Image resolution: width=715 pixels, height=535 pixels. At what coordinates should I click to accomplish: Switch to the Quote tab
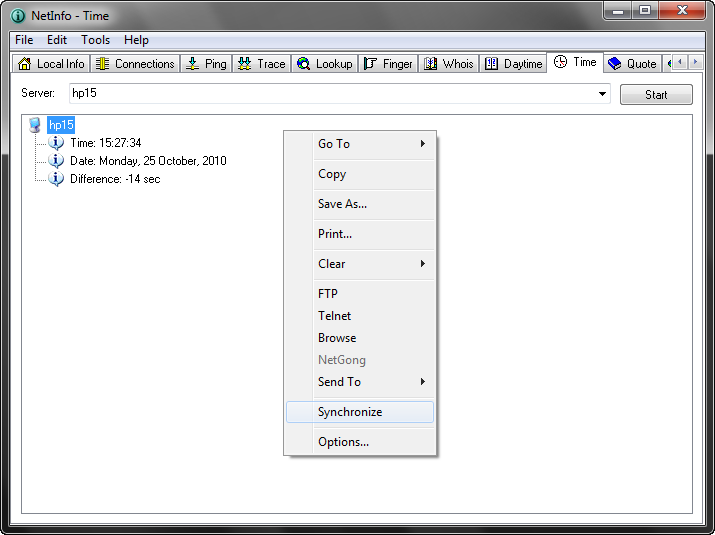632,63
